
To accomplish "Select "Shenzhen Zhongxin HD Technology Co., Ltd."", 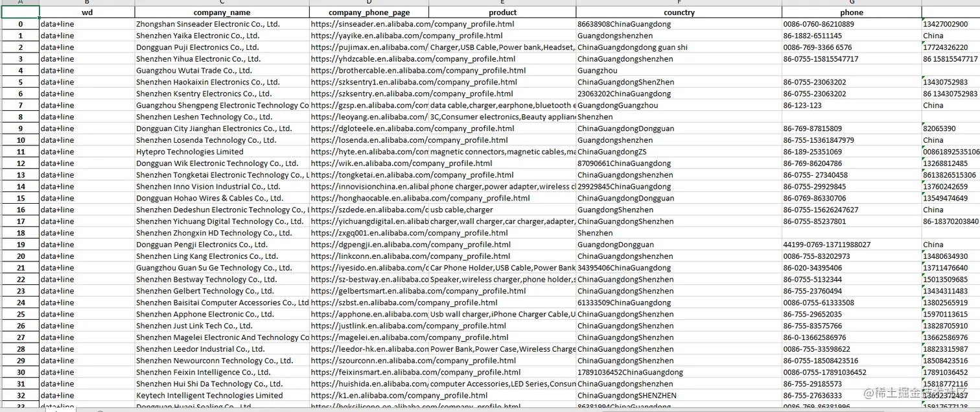I will pyautogui.click(x=222, y=233).
